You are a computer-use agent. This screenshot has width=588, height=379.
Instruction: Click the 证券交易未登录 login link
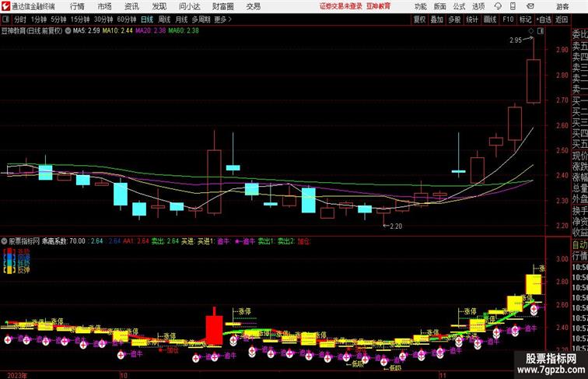click(341, 6)
